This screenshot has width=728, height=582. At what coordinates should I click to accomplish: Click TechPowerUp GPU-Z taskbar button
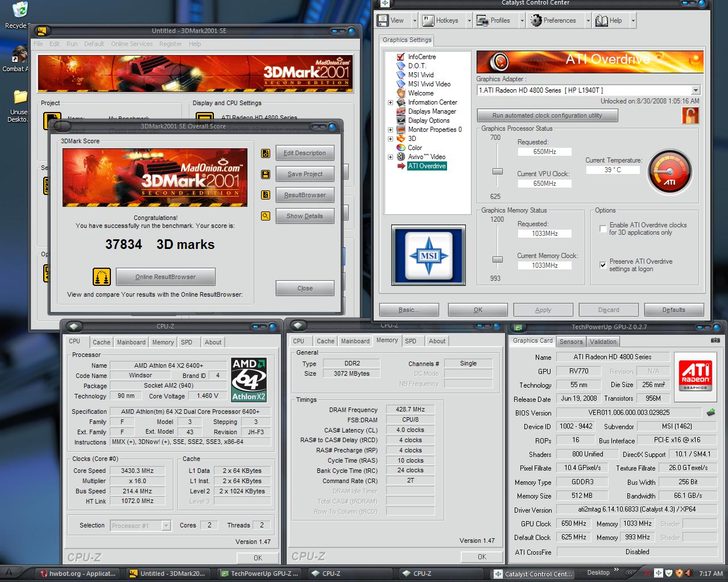[x=259, y=573]
